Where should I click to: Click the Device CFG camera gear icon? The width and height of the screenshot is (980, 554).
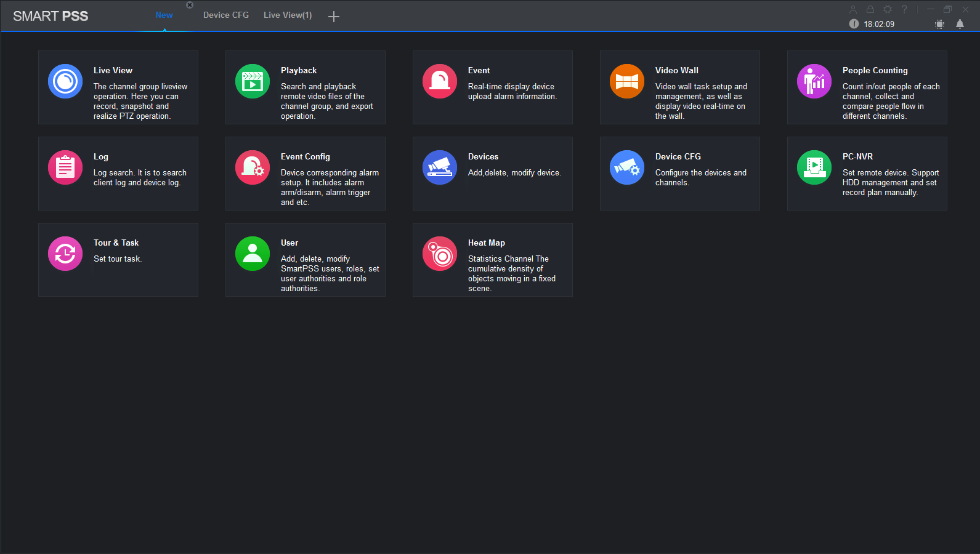pos(627,167)
